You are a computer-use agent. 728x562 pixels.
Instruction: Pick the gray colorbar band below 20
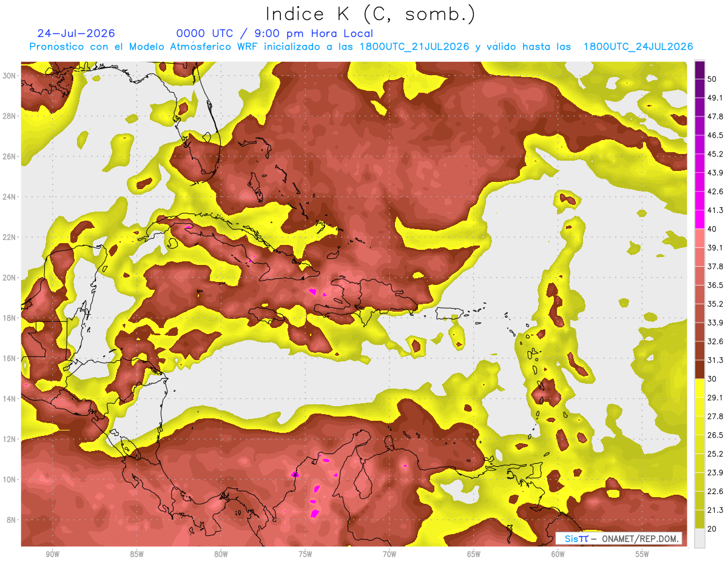coord(699,538)
